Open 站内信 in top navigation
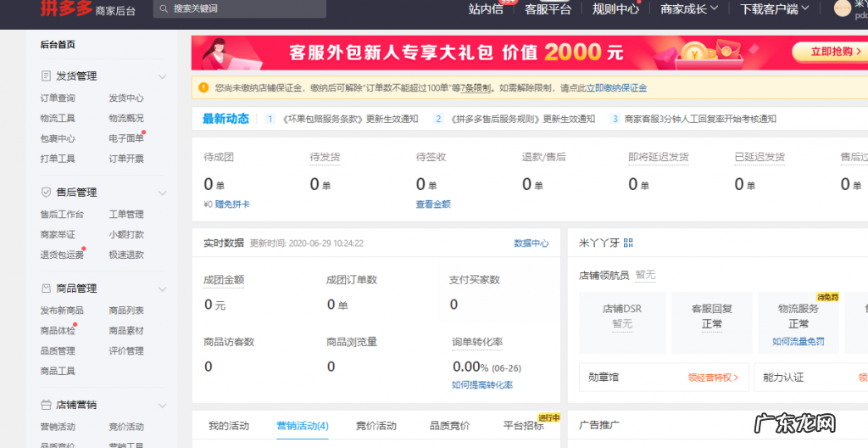The height and width of the screenshot is (448, 868). 486,8
